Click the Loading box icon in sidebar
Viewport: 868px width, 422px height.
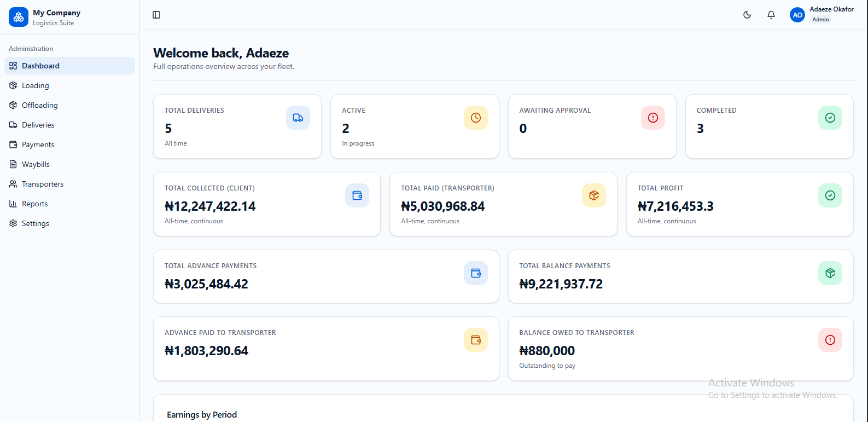pyautogui.click(x=13, y=85)
